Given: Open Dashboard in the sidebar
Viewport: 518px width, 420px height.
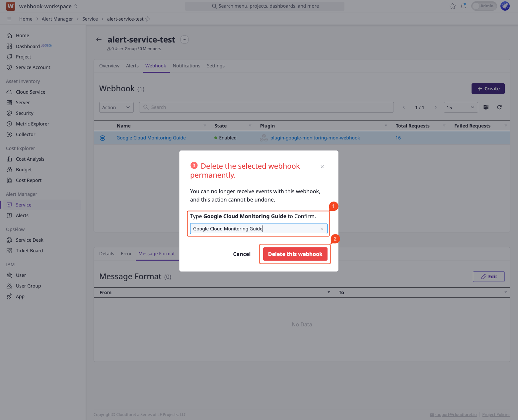Looking at the screenshot, I should click(x=28, y=46).
